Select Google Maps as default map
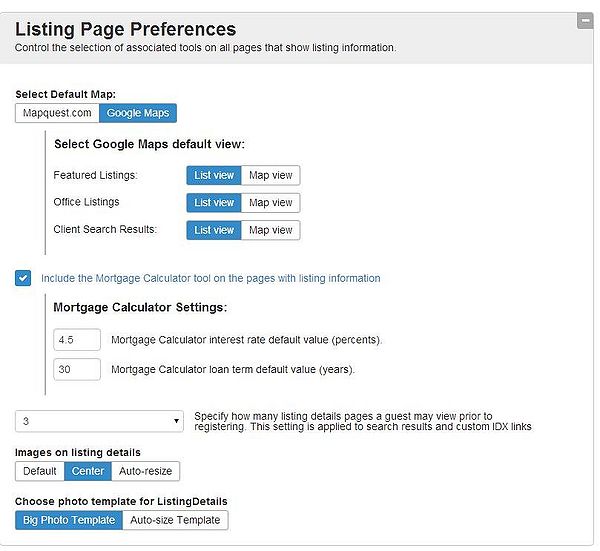600x551 pixels. (x=138, y=113)
